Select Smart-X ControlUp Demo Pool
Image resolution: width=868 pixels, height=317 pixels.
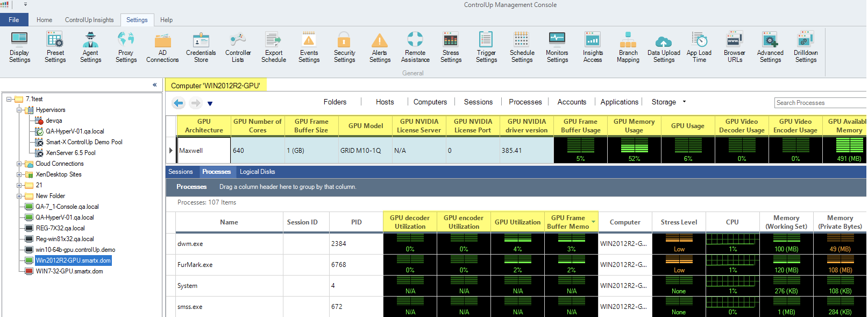click(x=84, y=142)
